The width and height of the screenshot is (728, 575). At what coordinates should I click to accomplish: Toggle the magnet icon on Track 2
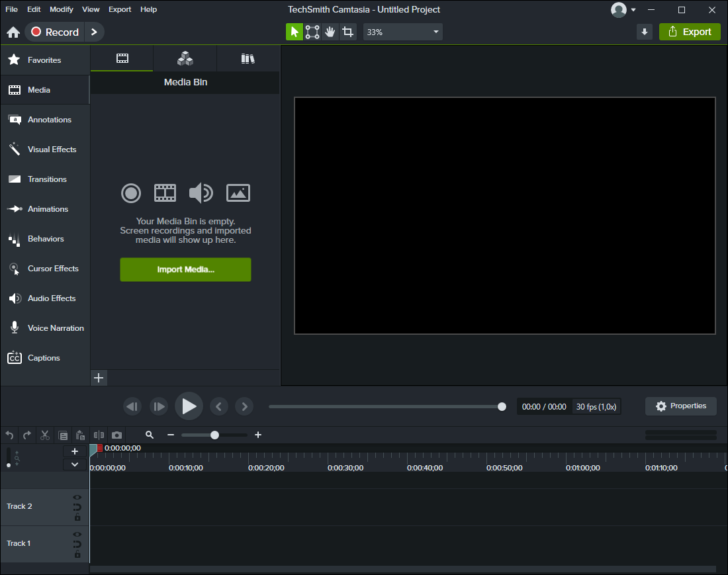(77, 508)
